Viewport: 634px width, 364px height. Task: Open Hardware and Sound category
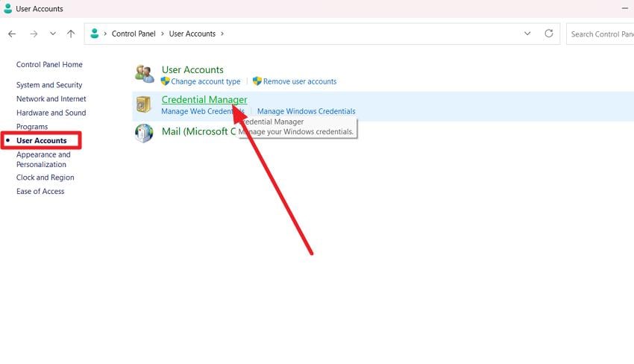pyautogui.click(x=51, y=113)
